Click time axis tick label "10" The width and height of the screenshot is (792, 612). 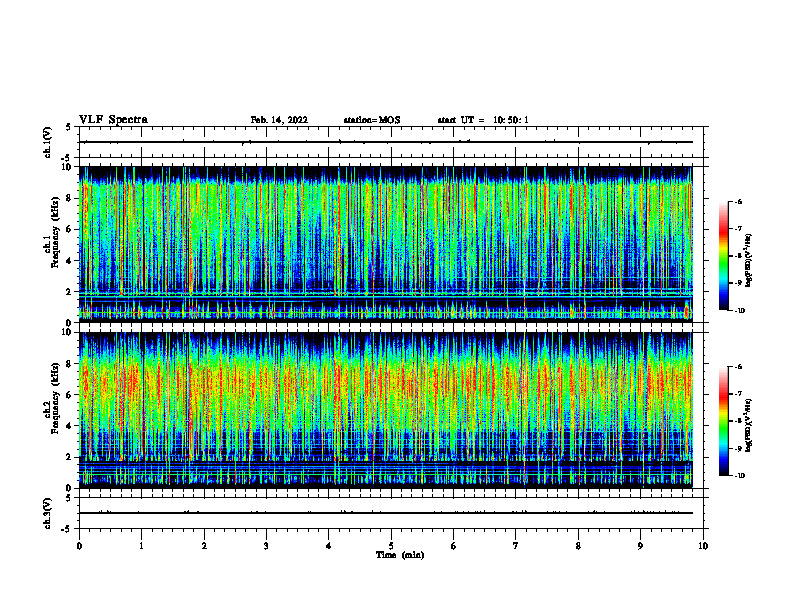[x=703, y=546]
